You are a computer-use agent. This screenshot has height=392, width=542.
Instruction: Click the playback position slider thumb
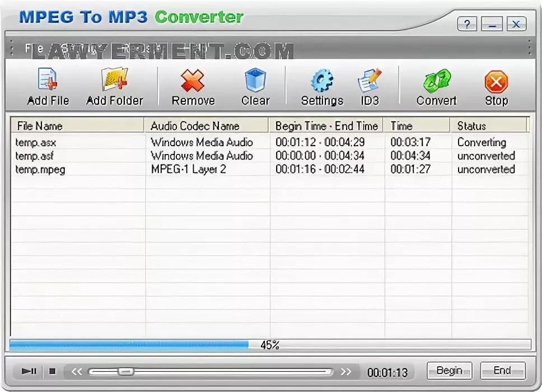(125, 372)
